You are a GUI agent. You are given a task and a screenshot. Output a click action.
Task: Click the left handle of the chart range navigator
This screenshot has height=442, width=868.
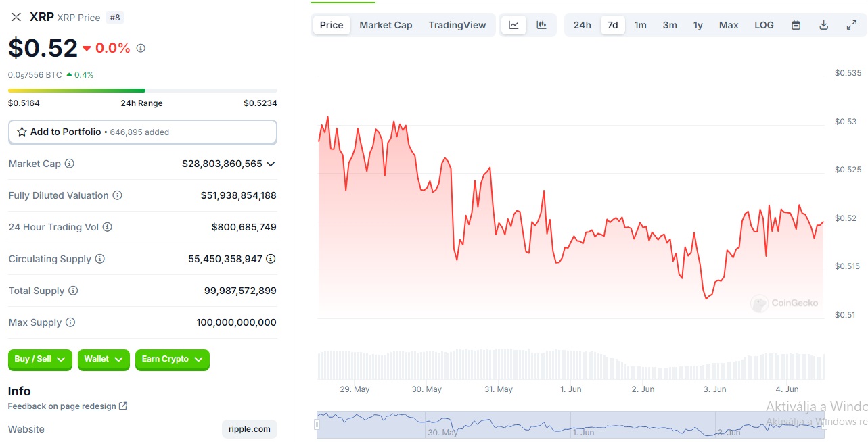pos(317,424)
